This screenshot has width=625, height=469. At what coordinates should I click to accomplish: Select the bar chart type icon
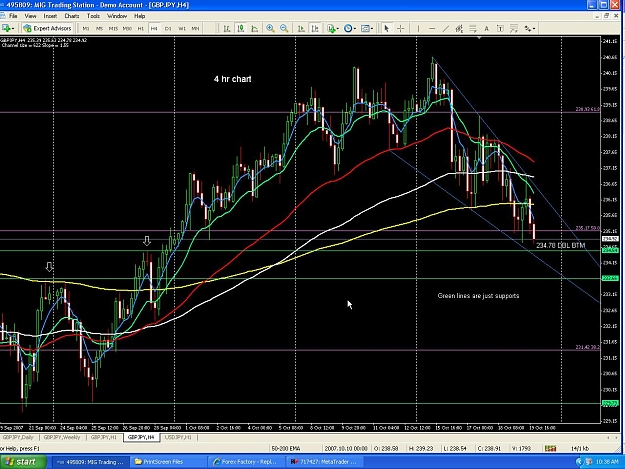[x=227, y=28]
